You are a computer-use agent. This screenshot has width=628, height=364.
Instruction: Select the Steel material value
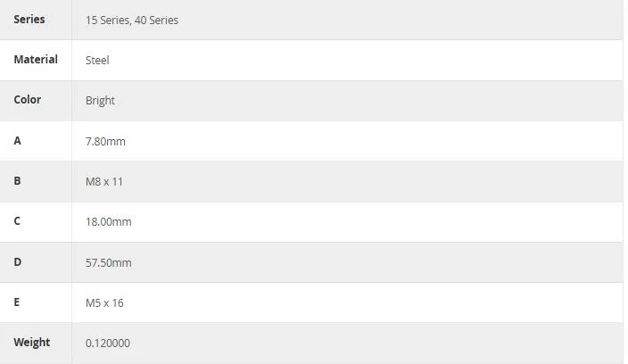[97, 60]
